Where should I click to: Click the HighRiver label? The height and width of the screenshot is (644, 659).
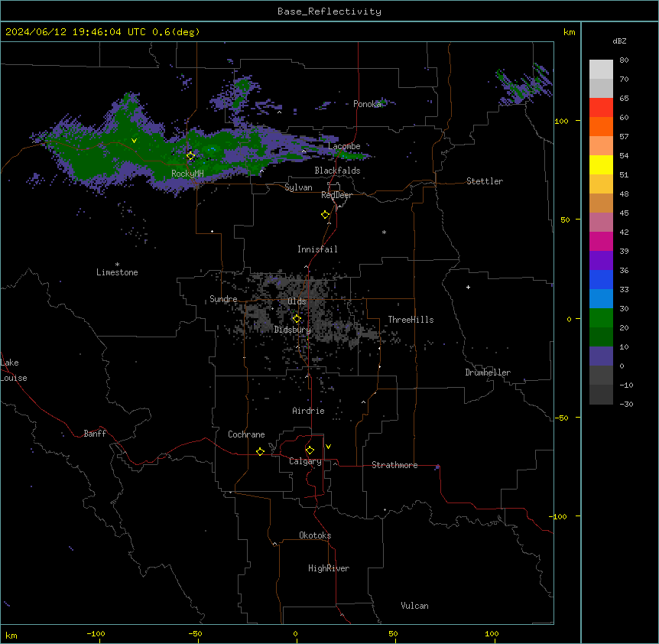(x=329, y=568)
